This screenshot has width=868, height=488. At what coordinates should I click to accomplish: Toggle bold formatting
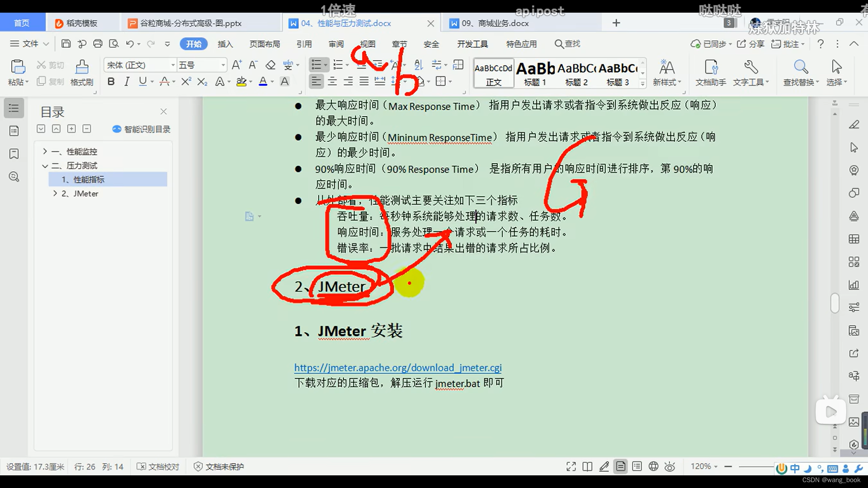[x=111, y=81]
